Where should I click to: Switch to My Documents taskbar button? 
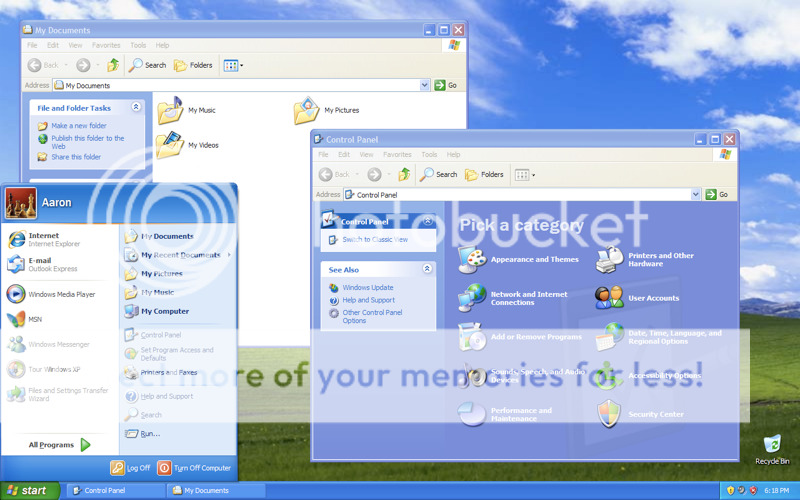coord(216,491)
